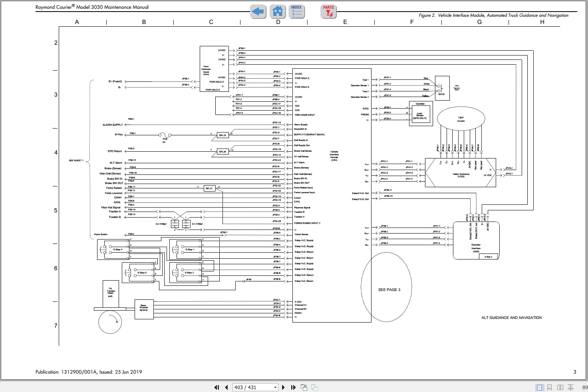588x392 pixels.
Task: Enable continuous scrolling page layout
Action: pos(550,387)
